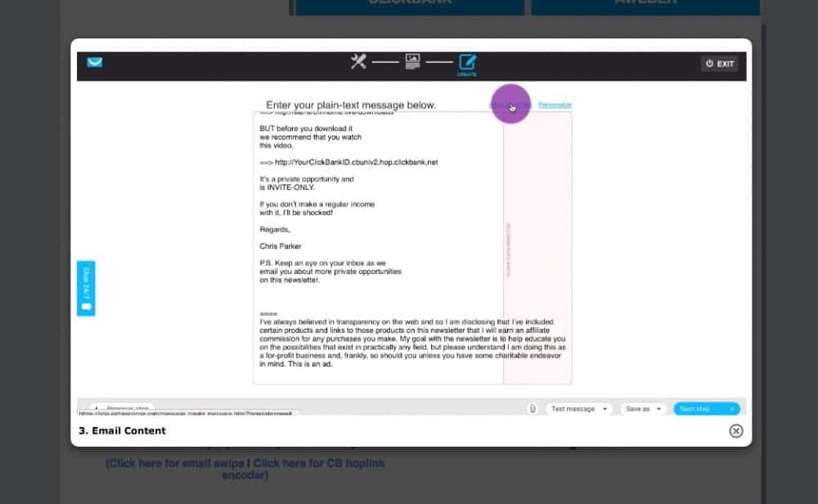Click the 'Chris Parker' signature text
818x504 pixels.
(280, 245)
